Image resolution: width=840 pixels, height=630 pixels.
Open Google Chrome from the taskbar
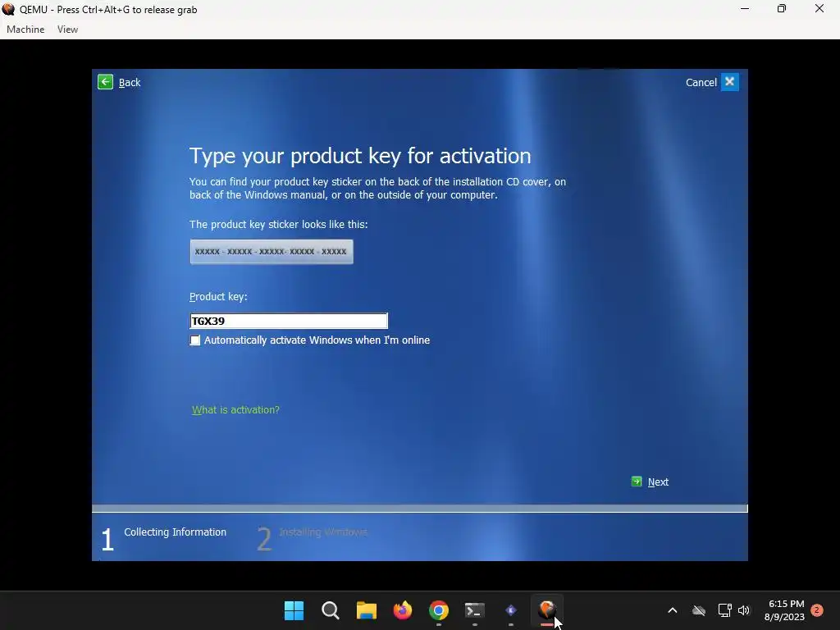coord(439,610)
